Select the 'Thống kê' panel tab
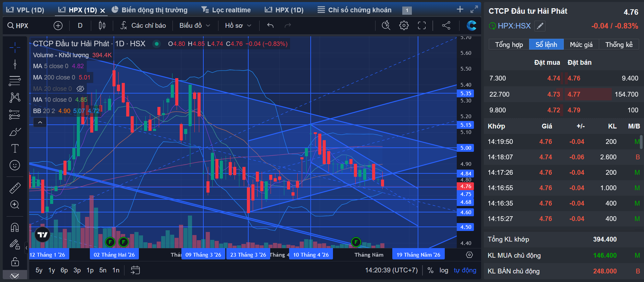 coord(619,45)
